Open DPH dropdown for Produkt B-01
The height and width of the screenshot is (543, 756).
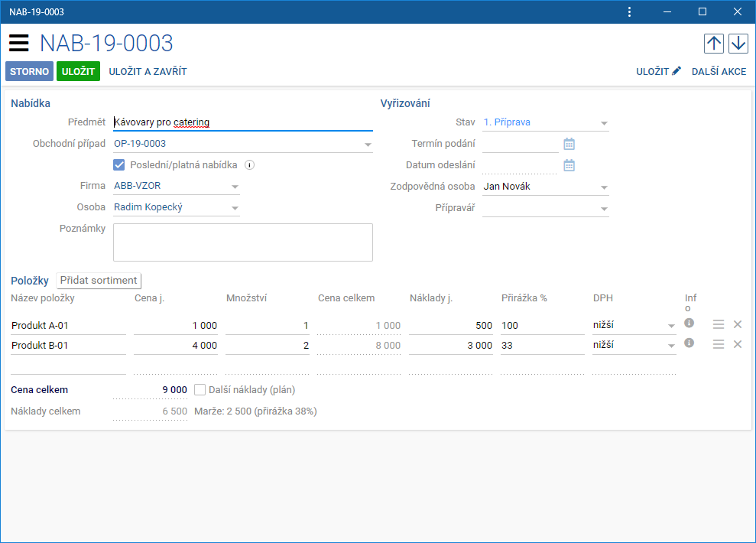670,346
